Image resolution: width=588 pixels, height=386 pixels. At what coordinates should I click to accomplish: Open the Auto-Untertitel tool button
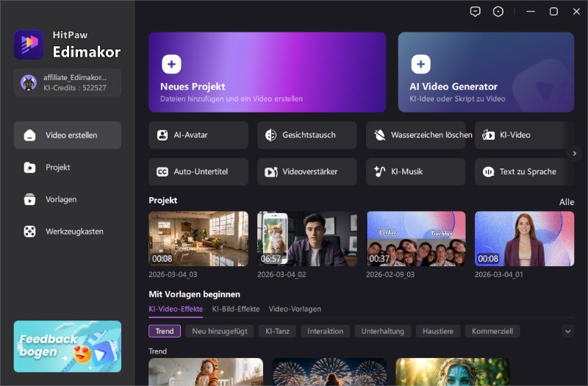point(198,172)
